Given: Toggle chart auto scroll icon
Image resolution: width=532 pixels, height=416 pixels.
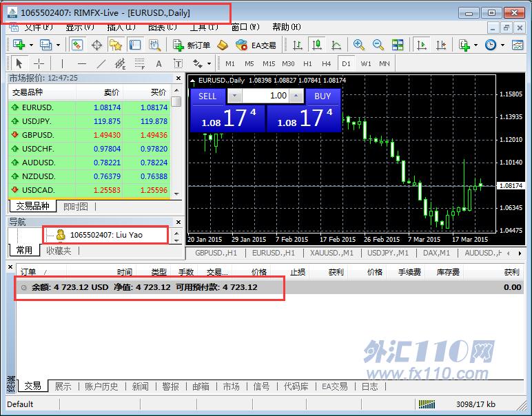Looking at the screenshot, I should click(x=421, y=45).
